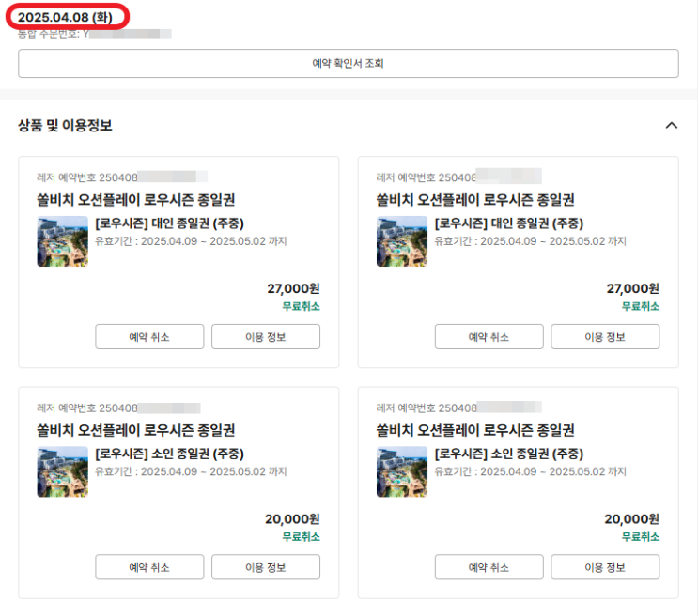Click 무료취소 label in the right 소인 card

point(640,537)
